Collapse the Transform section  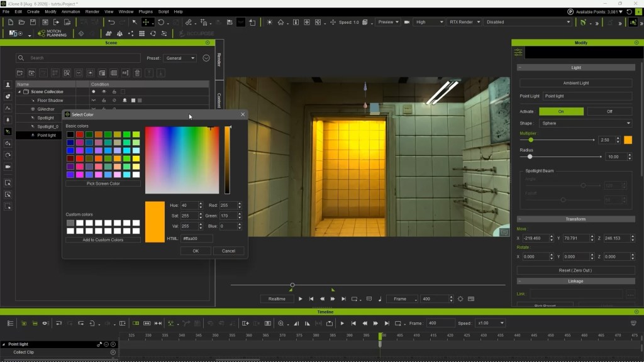click(520, 219)
